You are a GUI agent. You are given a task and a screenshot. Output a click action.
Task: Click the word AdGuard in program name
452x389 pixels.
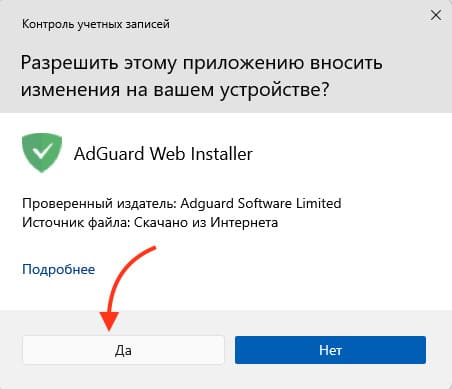coord(109,154)
